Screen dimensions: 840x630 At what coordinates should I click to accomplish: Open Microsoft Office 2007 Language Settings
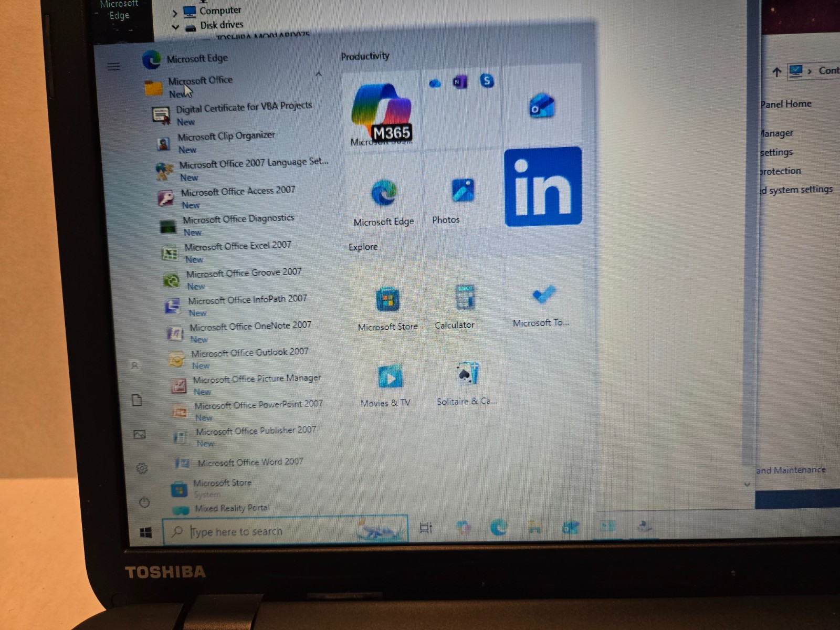242,170
